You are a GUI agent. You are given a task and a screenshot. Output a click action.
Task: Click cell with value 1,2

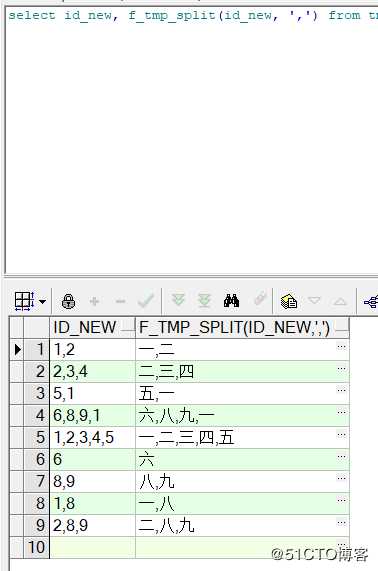[92, 350]
